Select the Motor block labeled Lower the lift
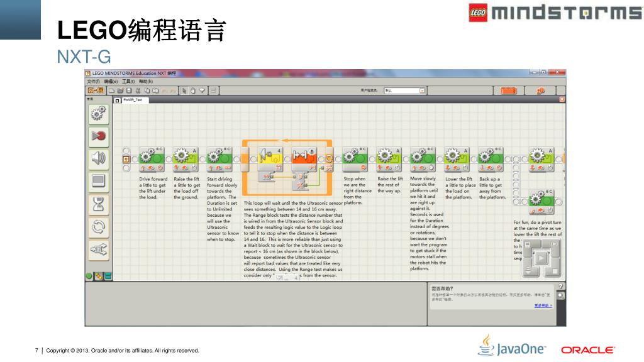 pos(457,159)
